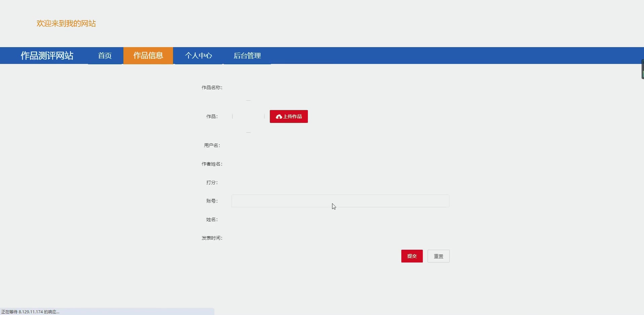644x315 pixels.
Task: Open the 首页 navigation tab
Action: 105,56
